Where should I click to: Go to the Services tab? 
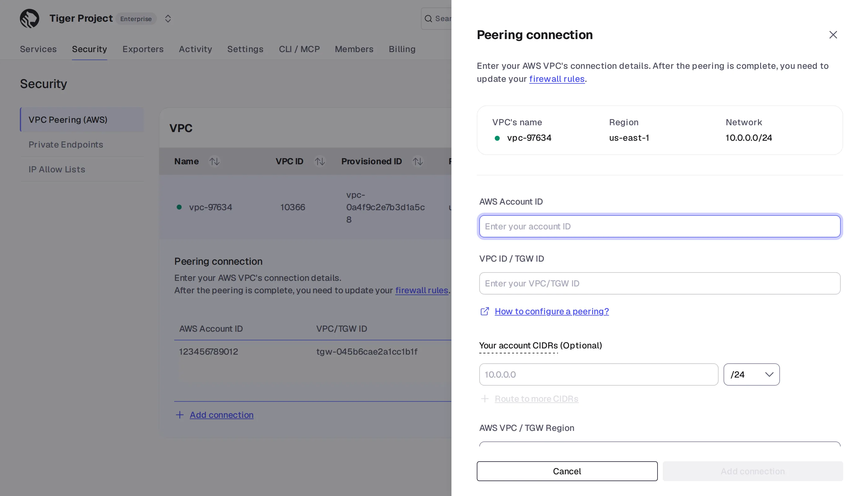coord(38,49)
